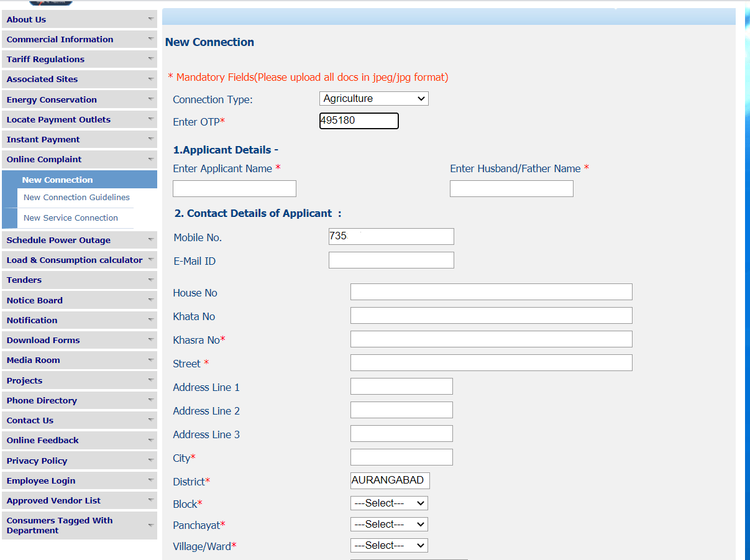Click the Enter Applicant Name field
750x560 pixels.
234,188
